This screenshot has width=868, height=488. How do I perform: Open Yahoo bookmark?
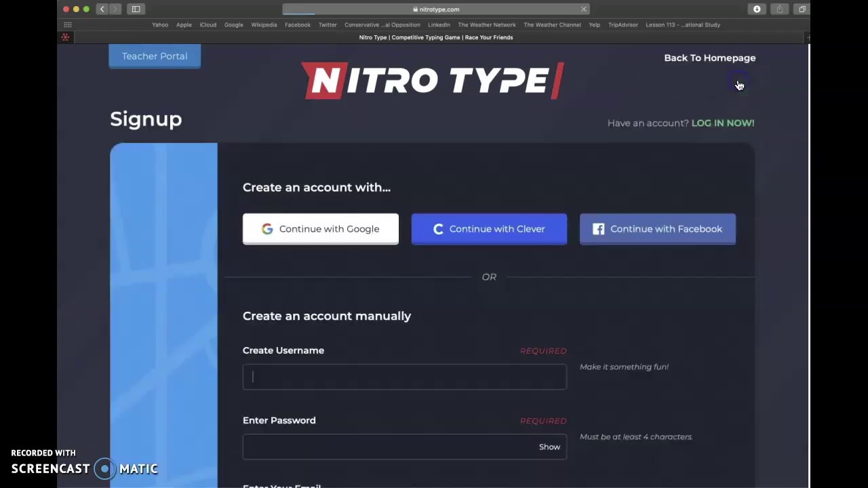(x=160, y=24)
